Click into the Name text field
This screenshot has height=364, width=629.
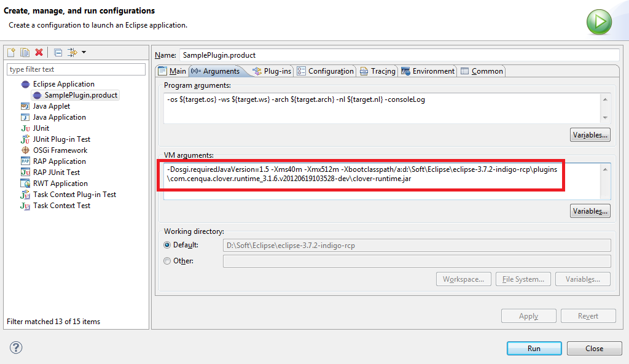tap(399, 55)
